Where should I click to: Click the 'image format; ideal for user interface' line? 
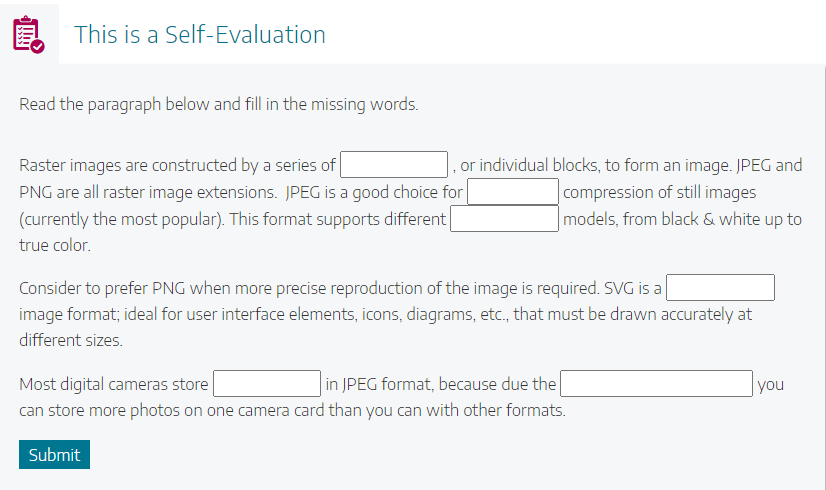tap(385, 315)
